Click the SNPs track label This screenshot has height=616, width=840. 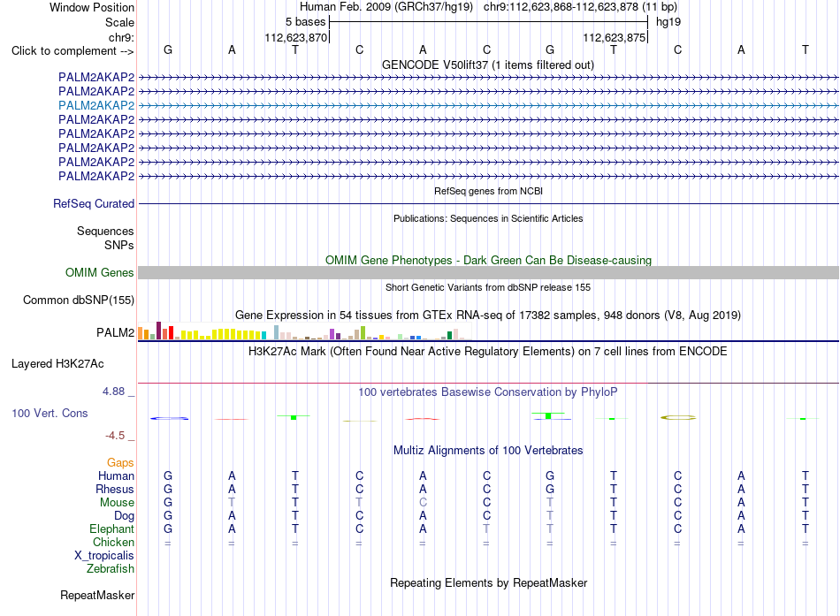click(119, 245)
